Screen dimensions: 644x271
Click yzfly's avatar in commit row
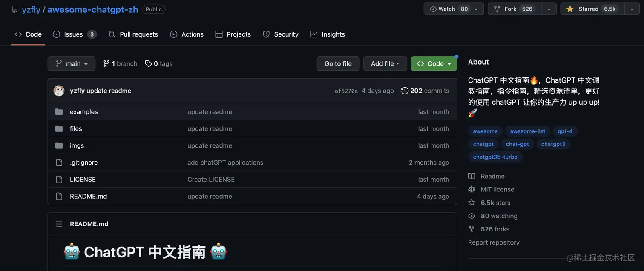(59, 91)
